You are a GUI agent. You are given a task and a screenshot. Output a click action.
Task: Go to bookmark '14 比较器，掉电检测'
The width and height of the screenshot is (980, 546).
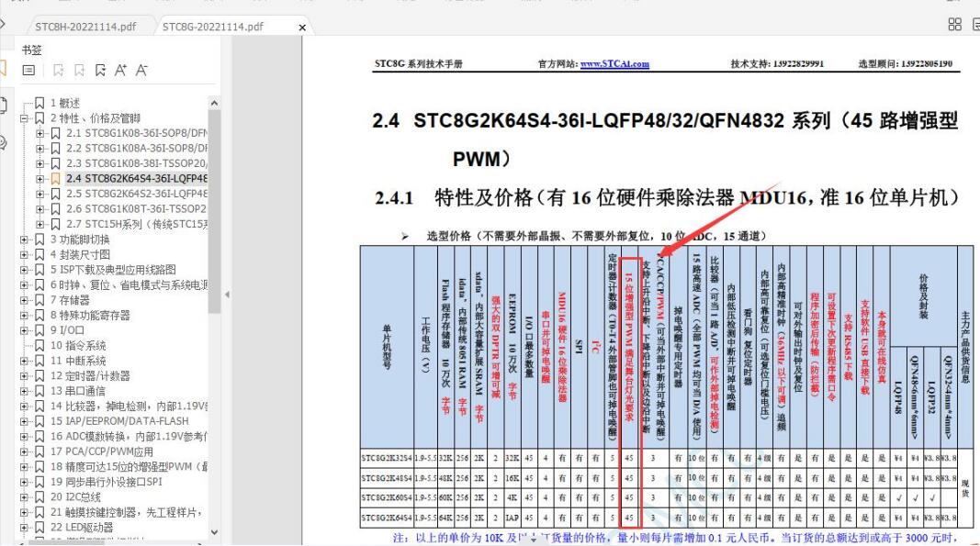point(129,407)
